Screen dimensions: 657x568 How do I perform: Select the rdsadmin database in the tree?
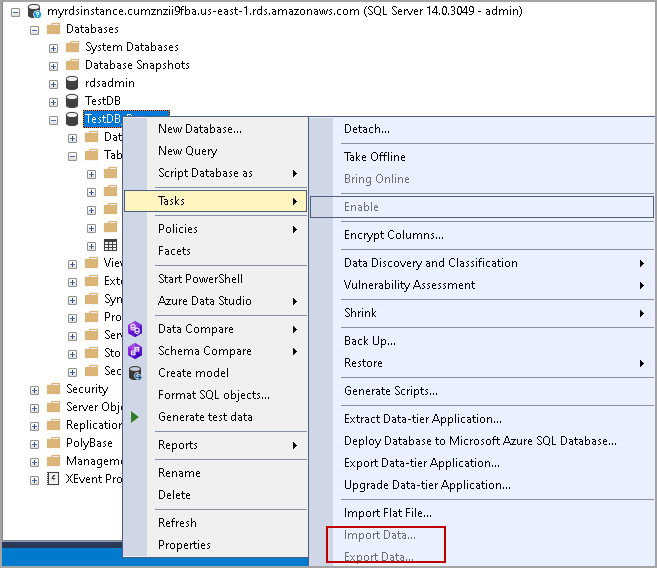click(110, 83)
